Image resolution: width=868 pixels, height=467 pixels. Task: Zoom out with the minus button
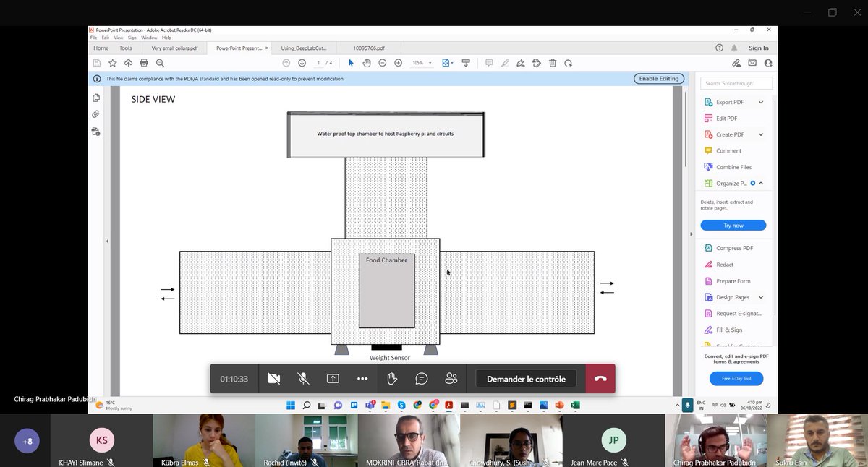coord(383,63)
